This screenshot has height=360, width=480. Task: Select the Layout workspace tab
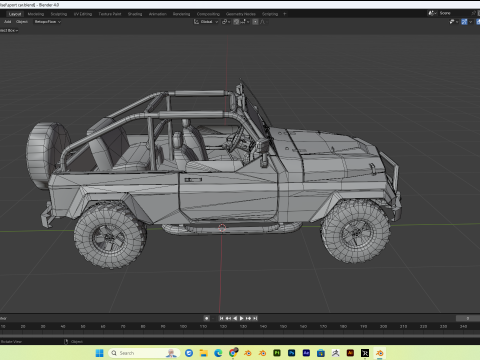(15, 14)
